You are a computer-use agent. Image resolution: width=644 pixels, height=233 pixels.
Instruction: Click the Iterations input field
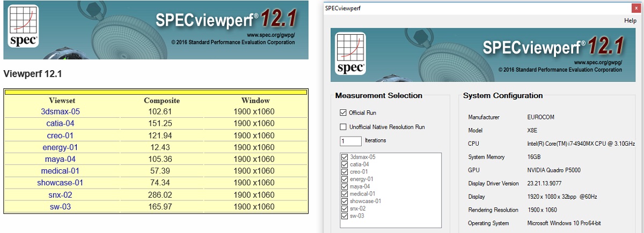pos(350,141)
